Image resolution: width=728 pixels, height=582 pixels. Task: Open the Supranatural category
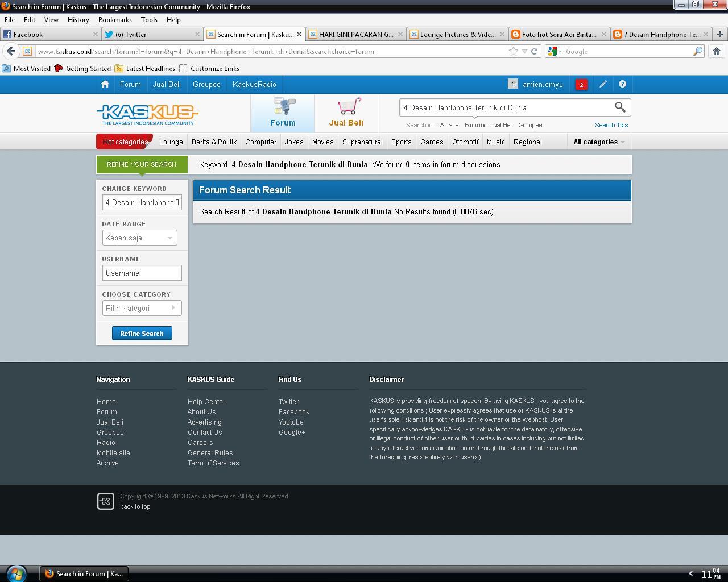(x=362, y=142)
